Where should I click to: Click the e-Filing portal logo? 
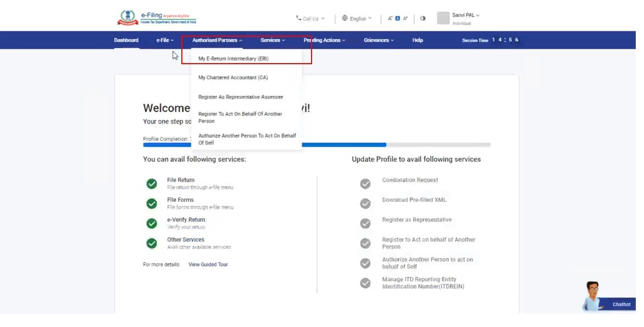[157, 18]
